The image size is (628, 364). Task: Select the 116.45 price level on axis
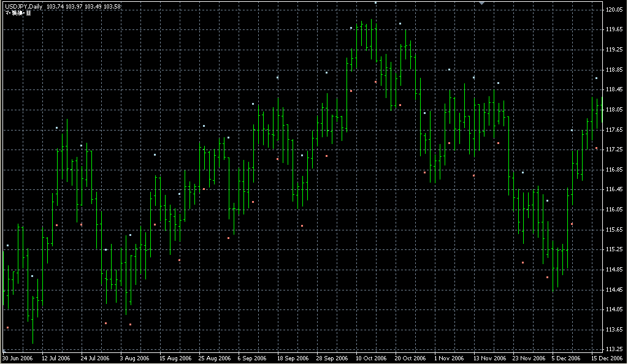point(615,190)
